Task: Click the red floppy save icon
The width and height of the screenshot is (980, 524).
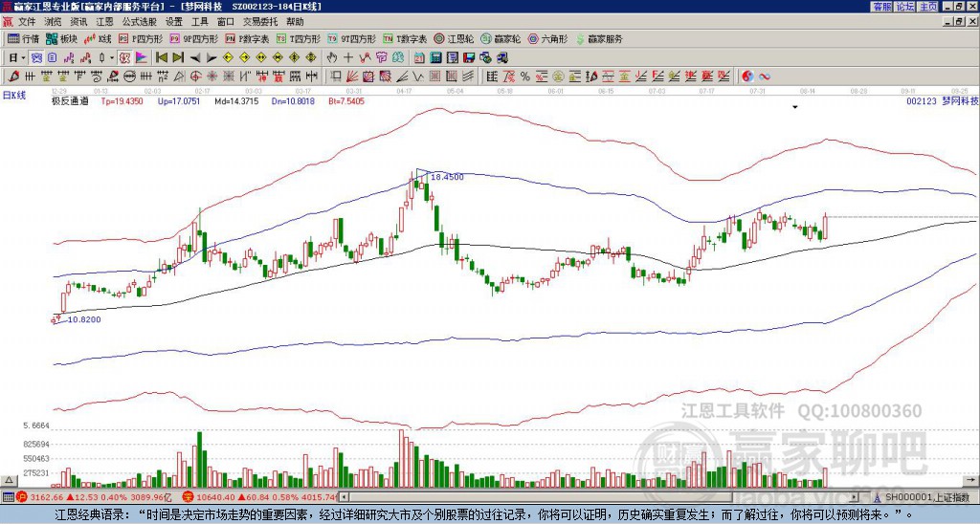Action: [x=469, y=57]
